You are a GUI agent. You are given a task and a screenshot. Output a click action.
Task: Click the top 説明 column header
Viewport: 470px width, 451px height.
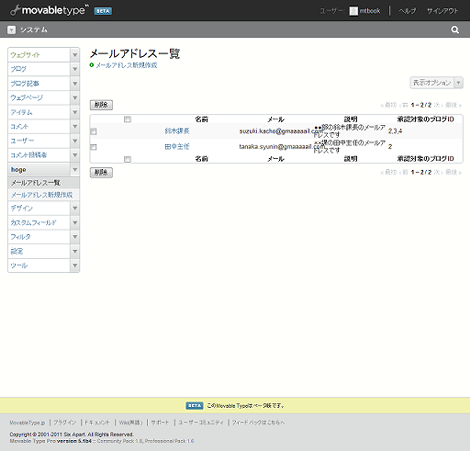[x=351, y=119]
